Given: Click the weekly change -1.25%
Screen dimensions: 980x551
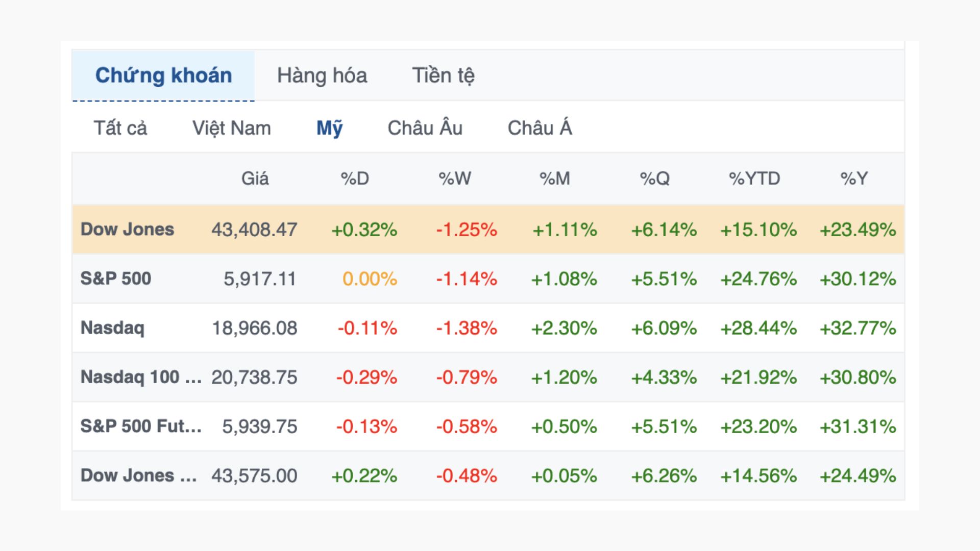Looking at the screenshot, I should click(x=467, y=230).
